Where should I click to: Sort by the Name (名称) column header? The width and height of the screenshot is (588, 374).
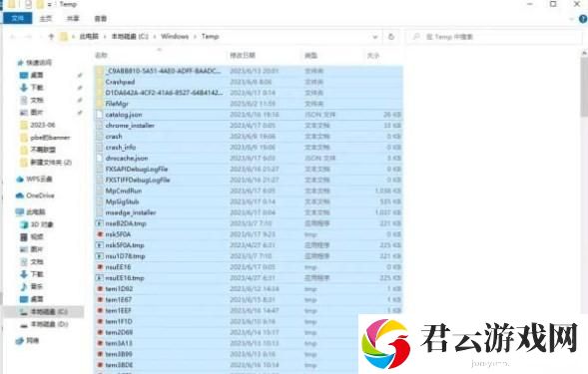101,55
